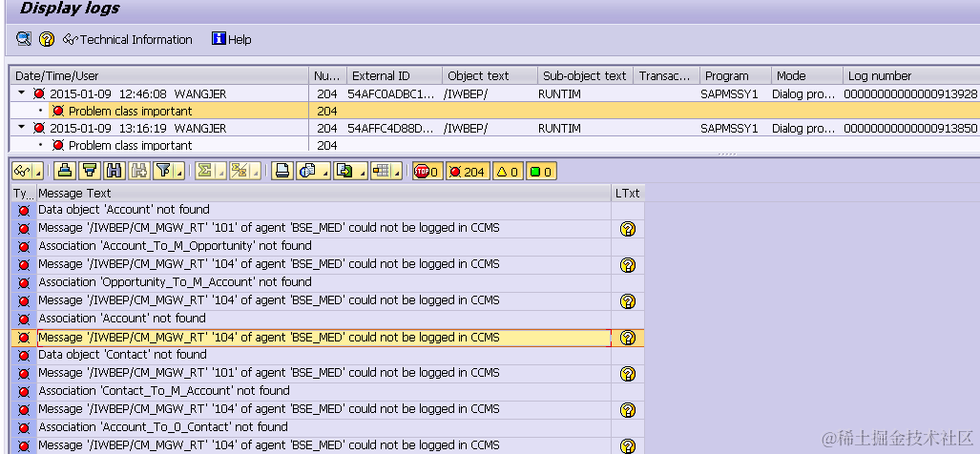Click the Views icon with info globe
Viewport: 980px width, 454px height.
click(x=307, y=171)
